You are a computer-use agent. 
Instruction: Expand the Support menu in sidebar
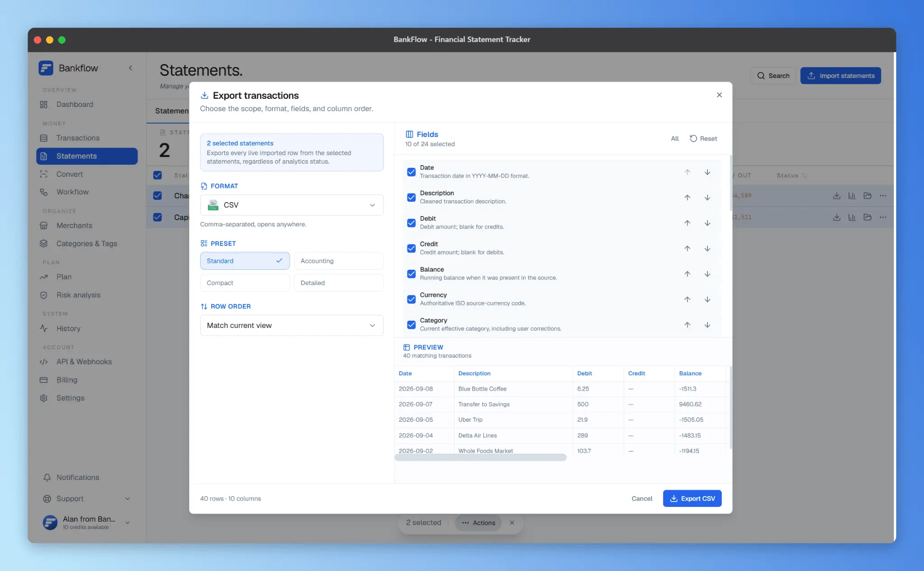click(x=127, y=499)
